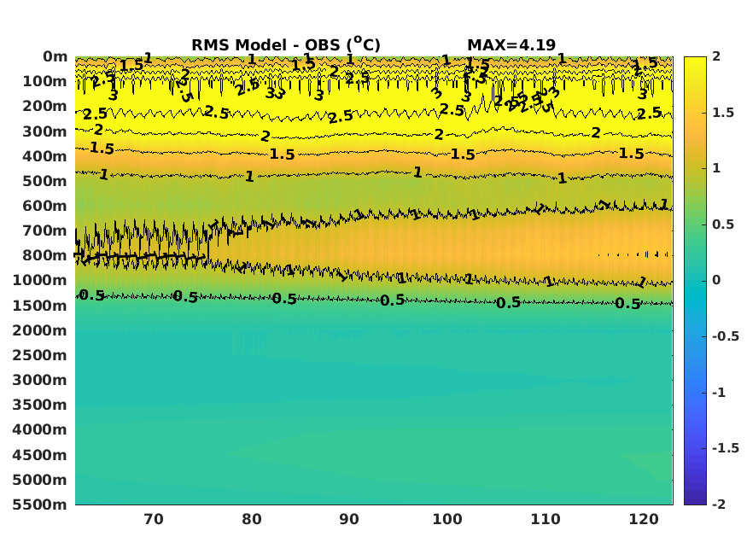Screen dimensions: 747x560
Task: Click the '100' x-axis tick label
Action: coord(447,519)
